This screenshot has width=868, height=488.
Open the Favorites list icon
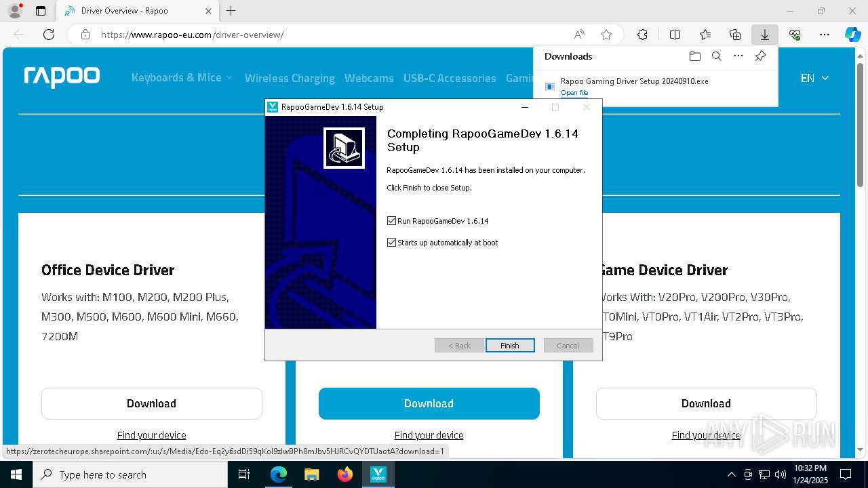[705, 35]
